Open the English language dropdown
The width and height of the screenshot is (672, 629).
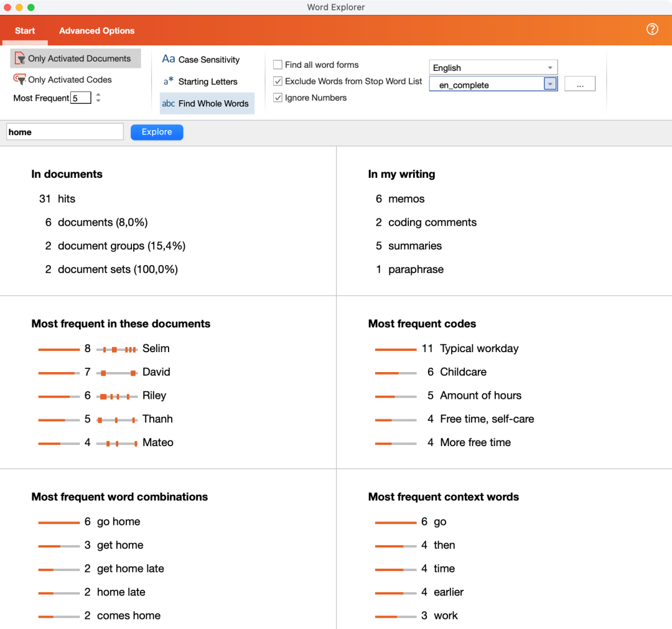click(493, 67)
